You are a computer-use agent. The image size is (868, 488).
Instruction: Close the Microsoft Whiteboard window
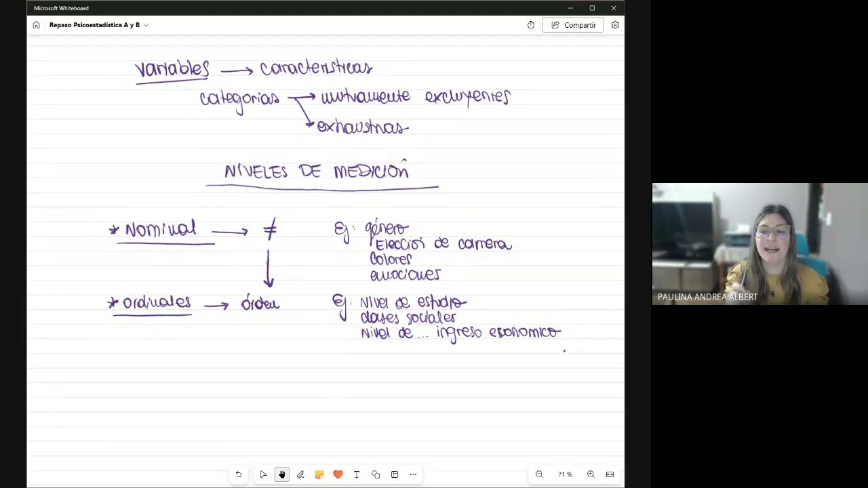[614, 8]
